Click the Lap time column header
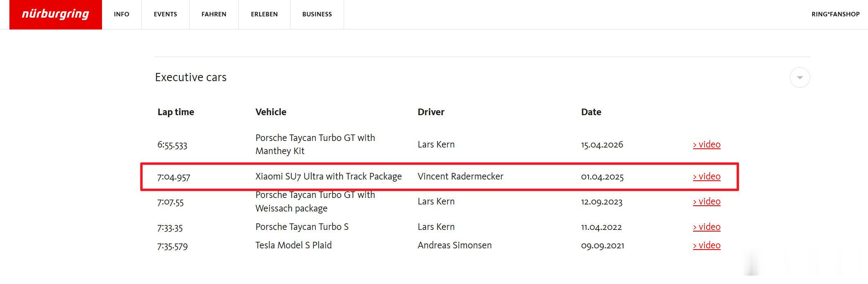 [x=176, y=112]
